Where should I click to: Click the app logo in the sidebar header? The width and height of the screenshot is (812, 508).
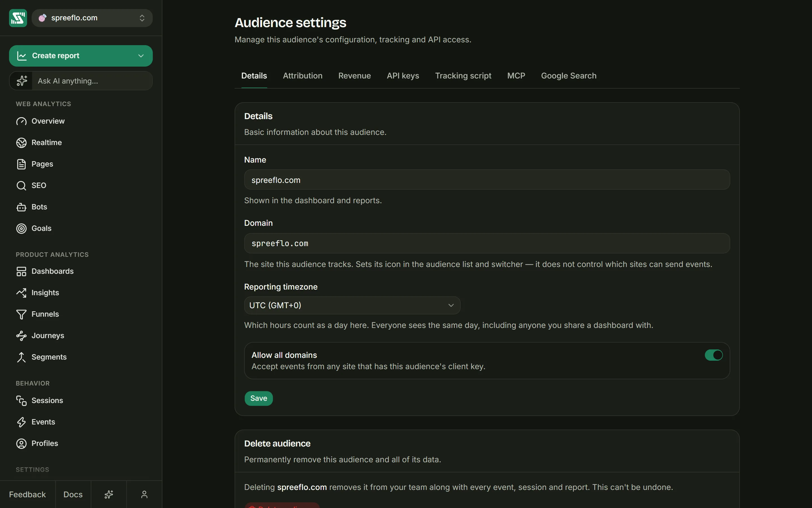[18, 18]
